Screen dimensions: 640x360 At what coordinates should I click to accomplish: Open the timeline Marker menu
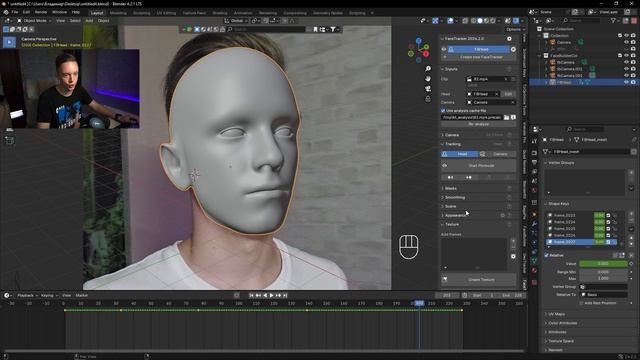(x=82, y=295)
